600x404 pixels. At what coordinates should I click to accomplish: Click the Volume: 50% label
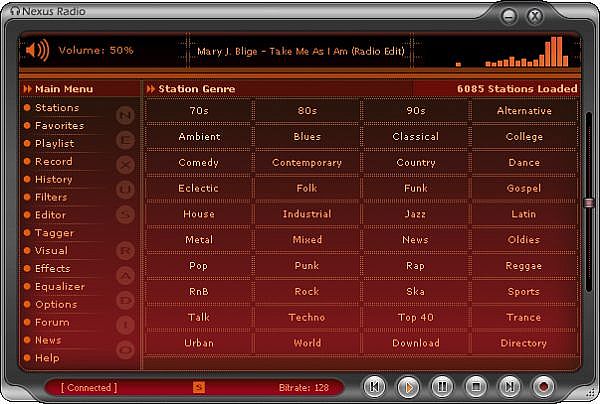pos(96,50)
